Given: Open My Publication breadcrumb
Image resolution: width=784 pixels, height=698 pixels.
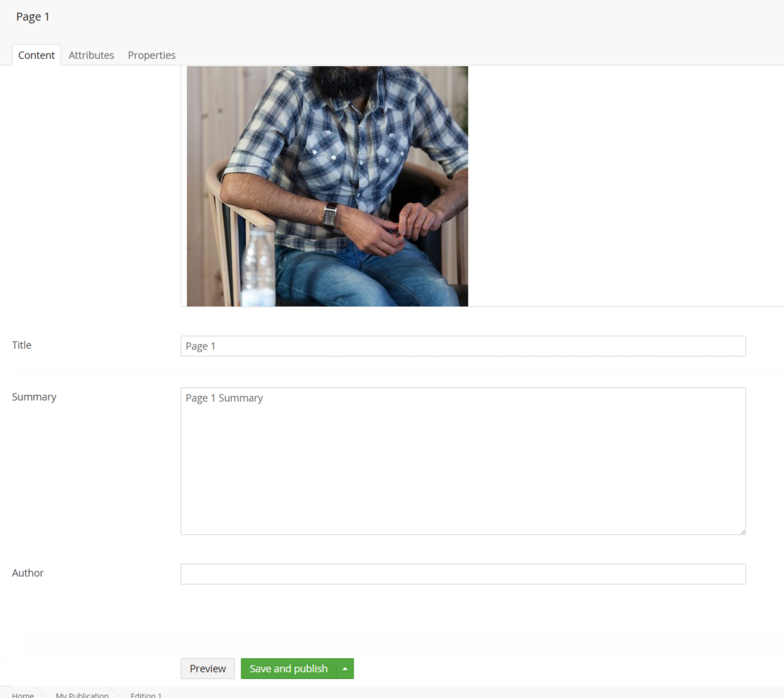Looking at the screenshot, I should pos(82,694).
